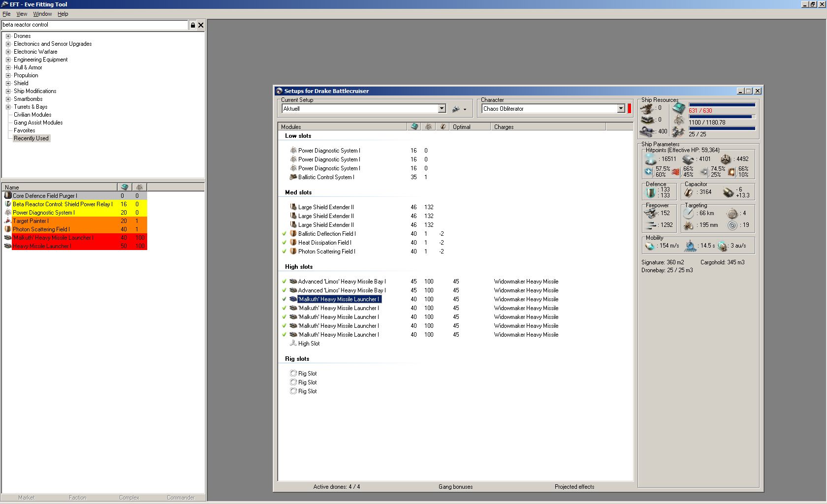Screen dimensions: 827x504
Task: Click the launcher hardpoints icon in Ship Resources
Action: [x=647, y=120]
